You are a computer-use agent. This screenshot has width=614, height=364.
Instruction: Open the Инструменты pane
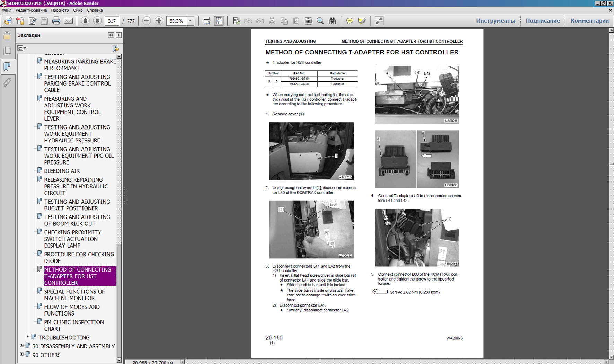click(x=495, y=21)
